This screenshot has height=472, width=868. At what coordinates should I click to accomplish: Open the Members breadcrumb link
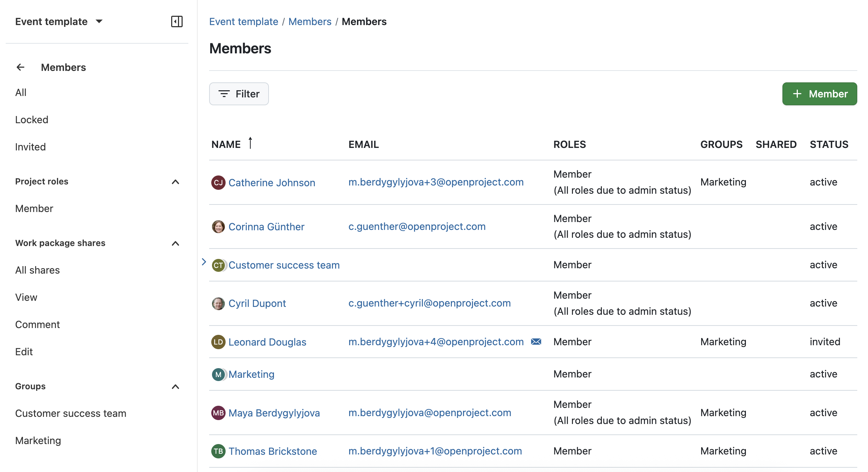click(310, 21)
